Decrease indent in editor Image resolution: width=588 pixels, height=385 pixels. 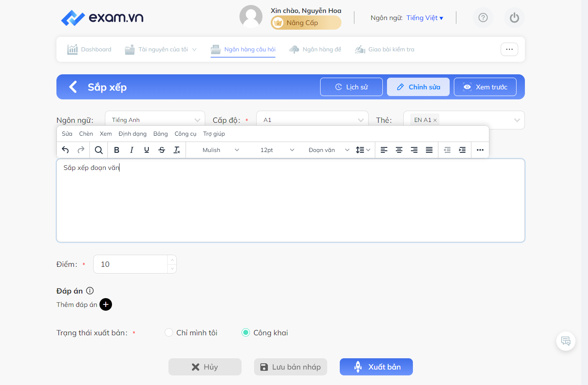(x=447, y=150)
